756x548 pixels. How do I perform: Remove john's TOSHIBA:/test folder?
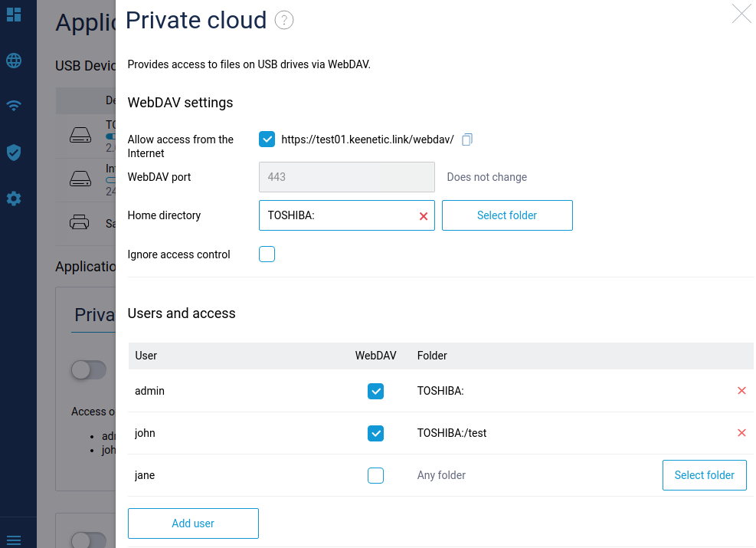click(741, 433)
